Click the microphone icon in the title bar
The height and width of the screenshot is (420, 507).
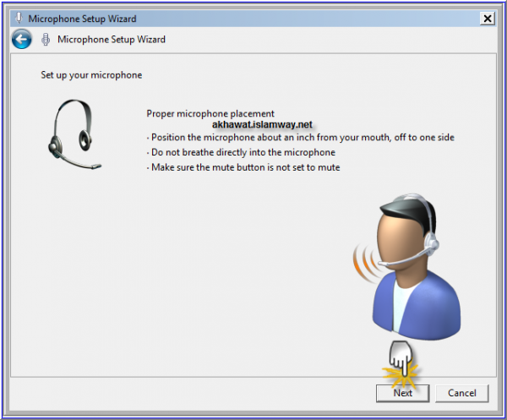click(19, 18)
